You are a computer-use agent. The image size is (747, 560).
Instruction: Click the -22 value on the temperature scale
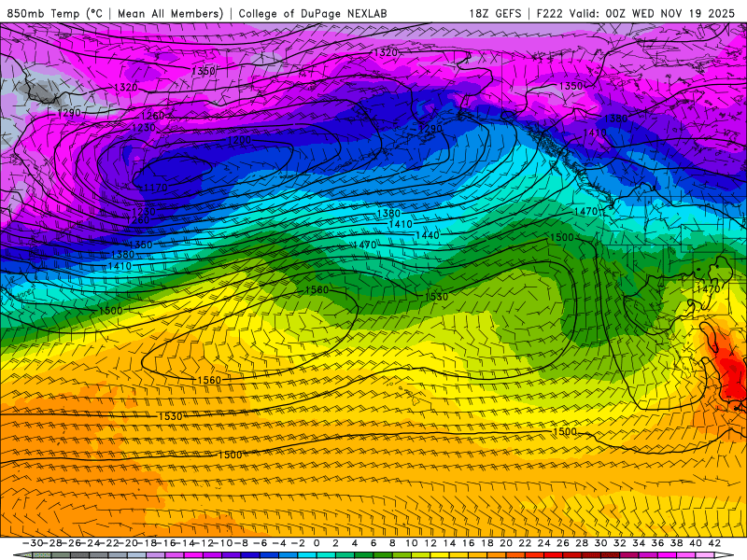click(108, 543)
